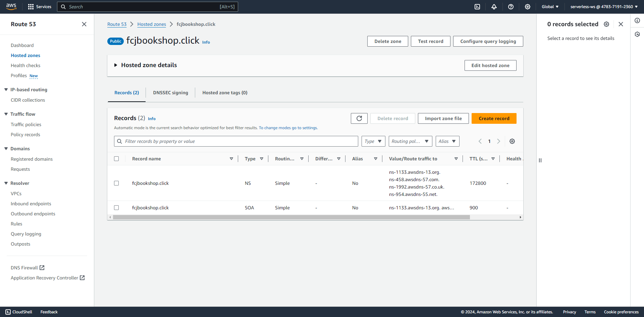
Task: Open Health checks in the sidebar
Action: point(25,65)
